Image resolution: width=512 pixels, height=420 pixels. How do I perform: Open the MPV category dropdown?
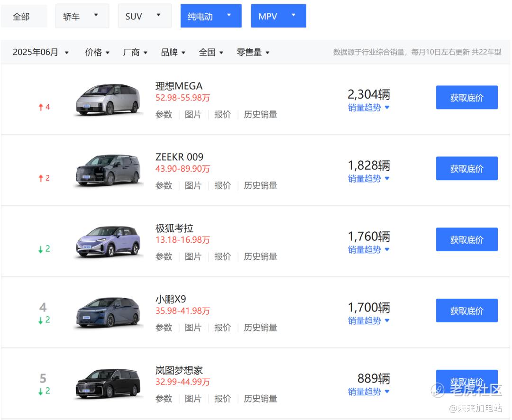pyautogui.click(x=278, y=16)
